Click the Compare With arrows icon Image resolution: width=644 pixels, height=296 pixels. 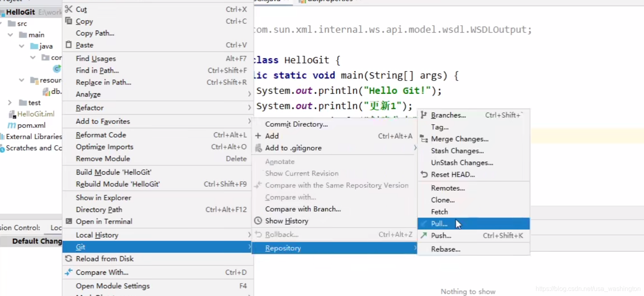69,272
